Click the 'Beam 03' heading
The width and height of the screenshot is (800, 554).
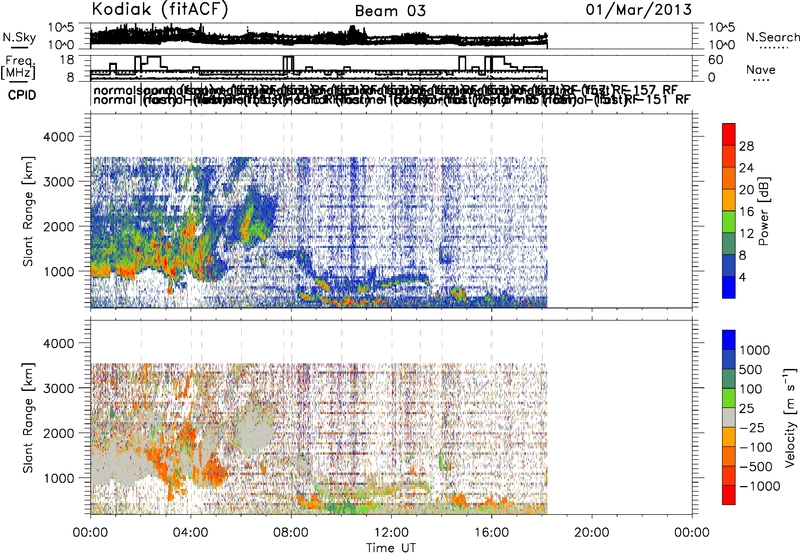coord(390,11)
